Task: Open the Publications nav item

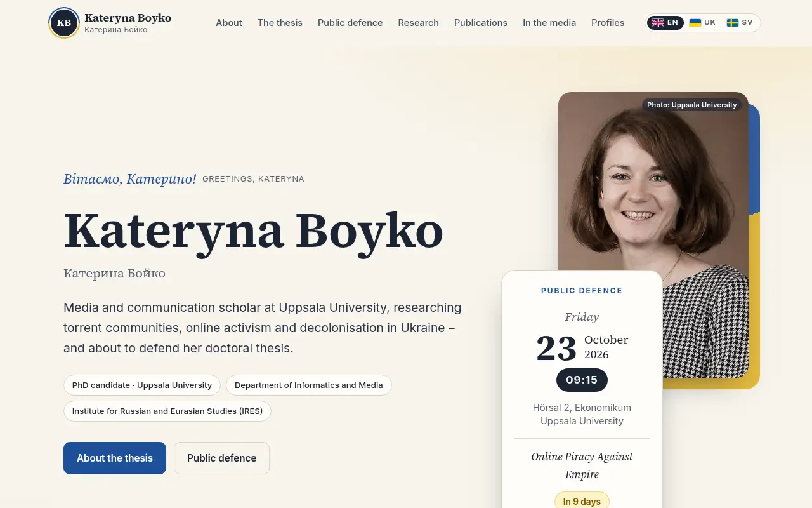Action: pyautogui.click(x=481, y=23)
